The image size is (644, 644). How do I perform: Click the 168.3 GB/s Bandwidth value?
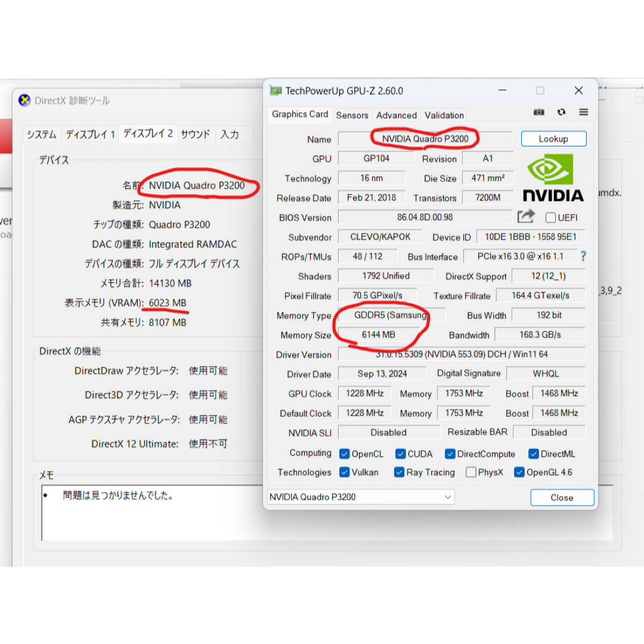[x=540, y=335]
